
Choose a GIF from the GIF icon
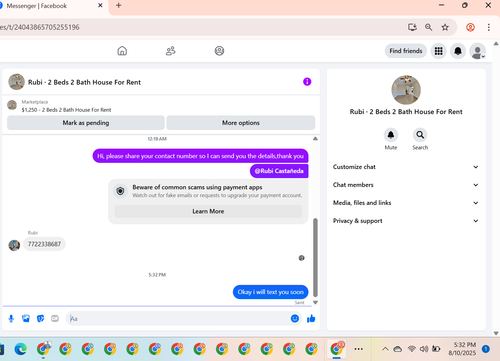pyautogui.click(x=55, y=319)
